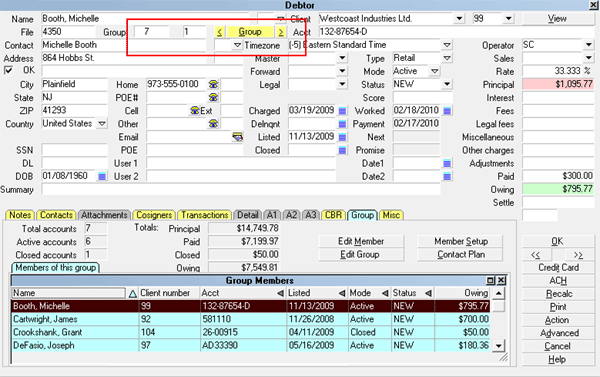Switch to the Contacts tab
Image resolution: width=600 pixels, height=377 pixels.
(x=56, y=215)
